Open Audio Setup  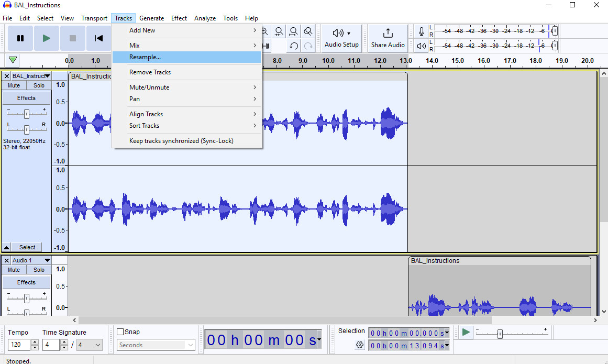coord(341,38)
